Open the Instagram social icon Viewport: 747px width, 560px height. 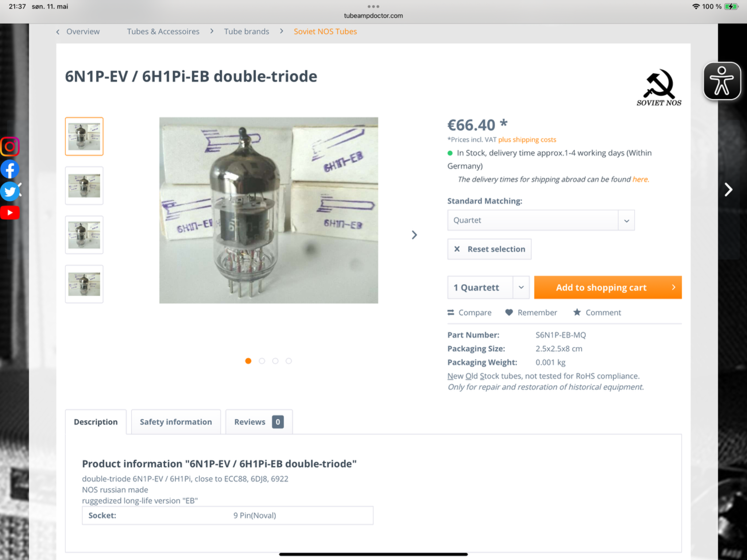[x=10, y=147]
